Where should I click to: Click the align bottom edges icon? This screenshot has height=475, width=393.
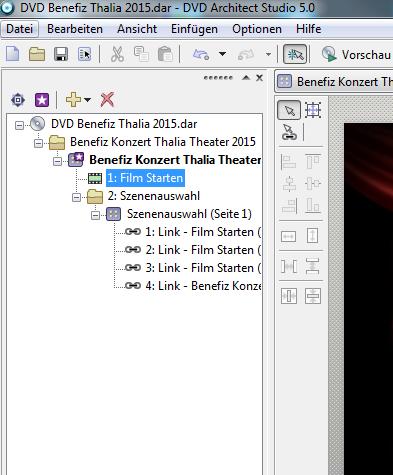(313, 205)
